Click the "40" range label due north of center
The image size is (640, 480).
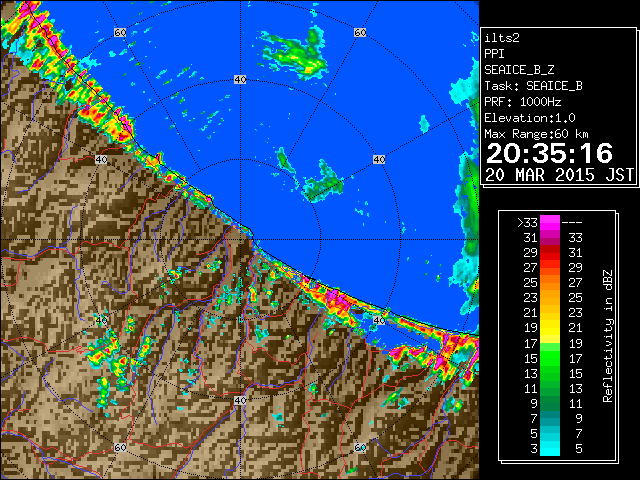coord(240,80)
